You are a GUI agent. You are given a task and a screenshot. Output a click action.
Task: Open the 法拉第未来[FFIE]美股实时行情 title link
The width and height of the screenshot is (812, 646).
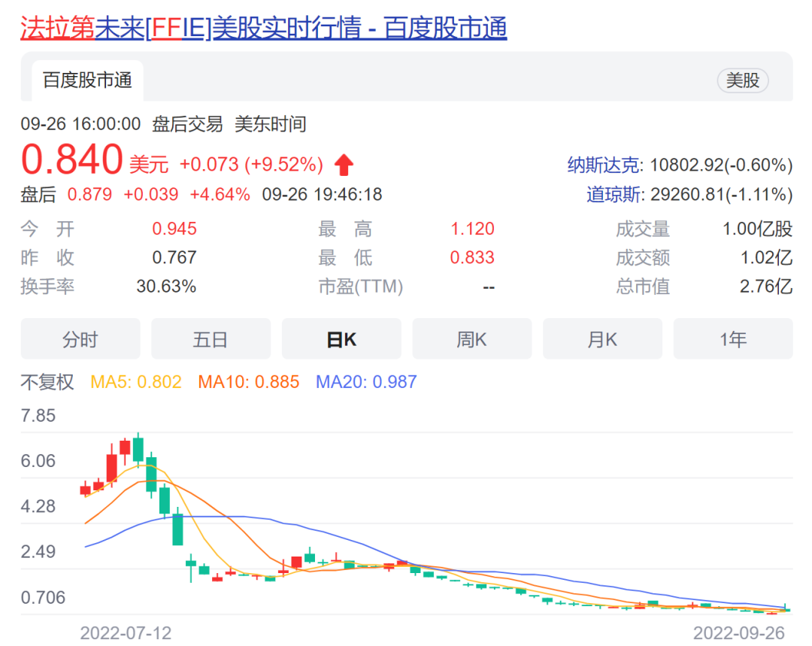pyautogui.click(x=264, y=28)
